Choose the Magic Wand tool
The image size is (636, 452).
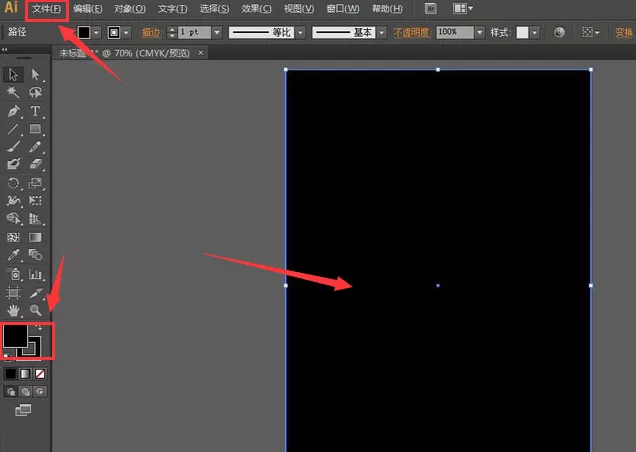13,93
